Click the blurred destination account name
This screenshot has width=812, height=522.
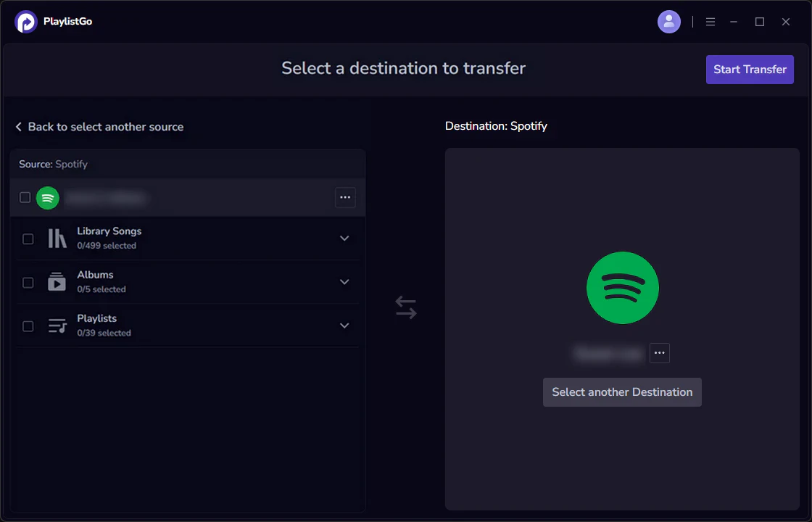(x=609, y=353)
